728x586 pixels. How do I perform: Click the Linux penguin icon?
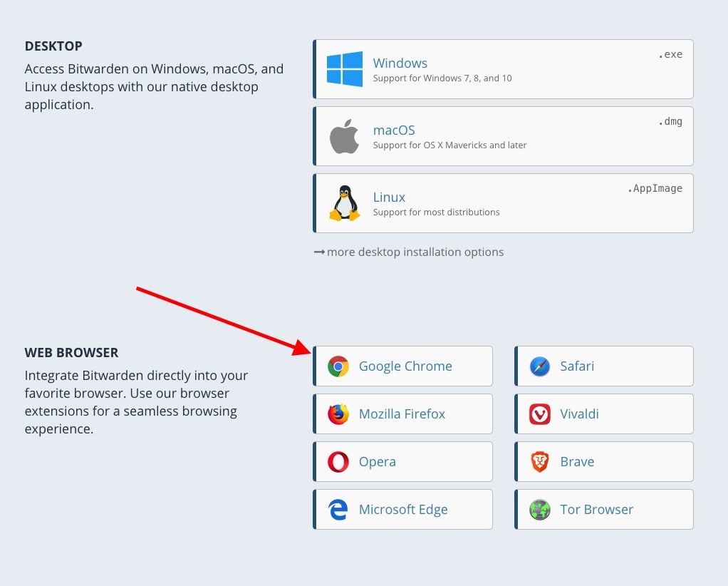coord(345,203)
